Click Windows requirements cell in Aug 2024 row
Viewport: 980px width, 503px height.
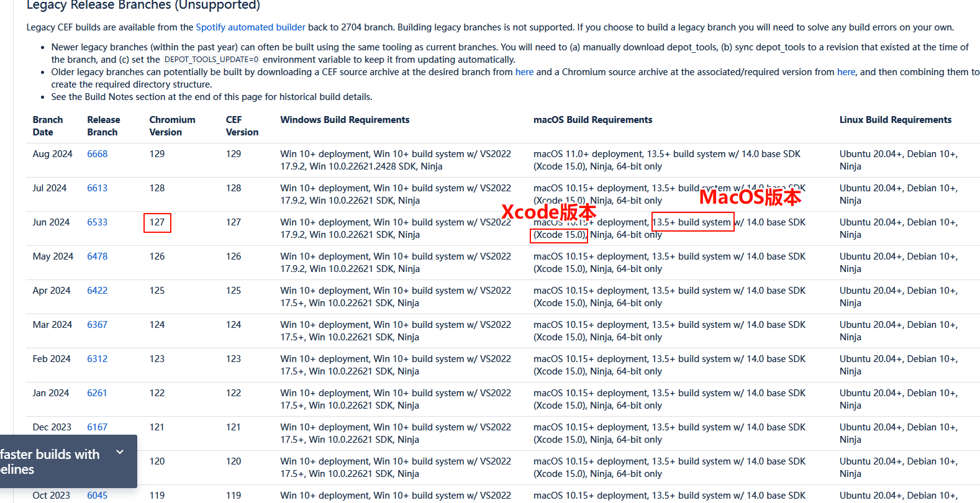pos(396,160)
